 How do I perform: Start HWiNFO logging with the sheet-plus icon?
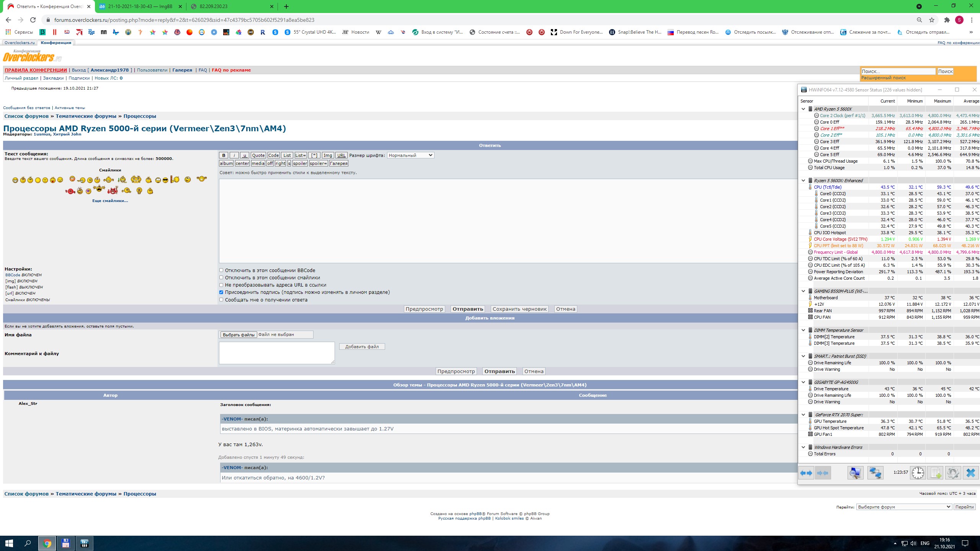[936, 473]
